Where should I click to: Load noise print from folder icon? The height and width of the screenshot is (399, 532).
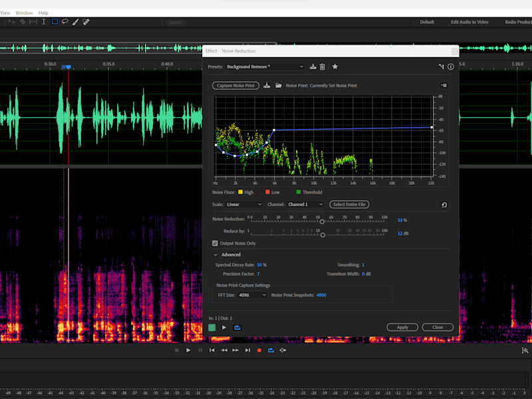278,85
